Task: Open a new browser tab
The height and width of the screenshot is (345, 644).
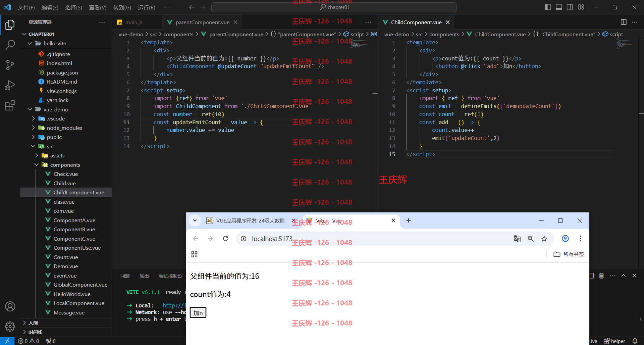Action: 408,220
